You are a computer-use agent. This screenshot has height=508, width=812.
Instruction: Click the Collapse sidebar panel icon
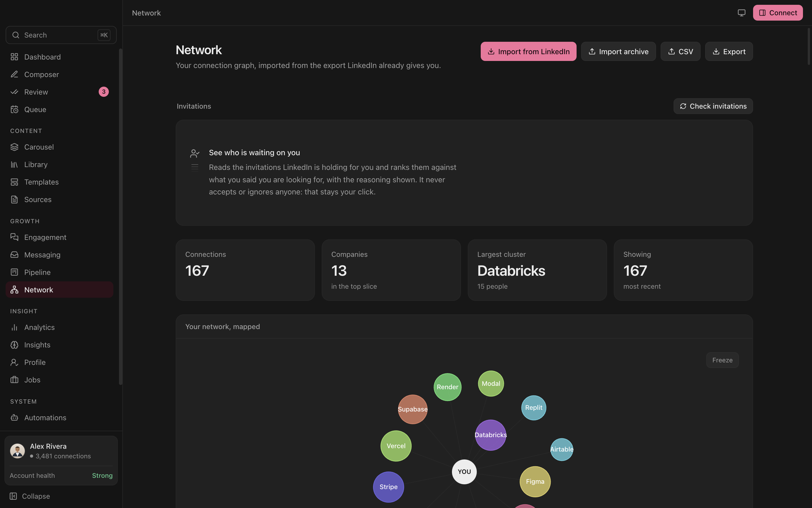point(13,496)
